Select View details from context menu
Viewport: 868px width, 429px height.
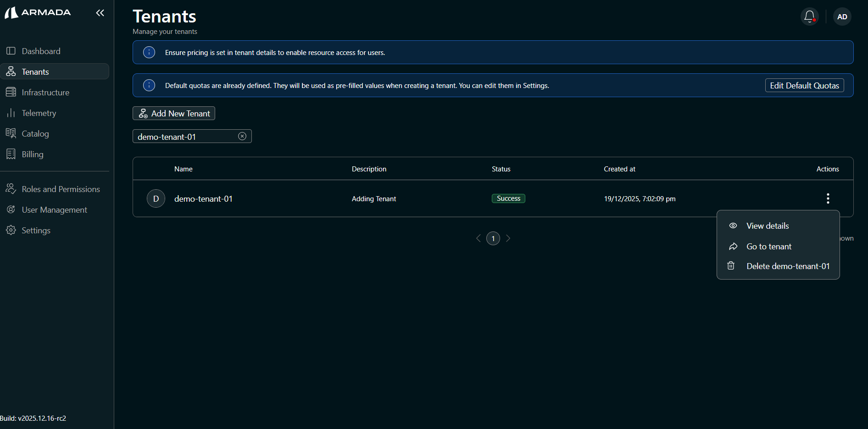[x=768, y=225]
